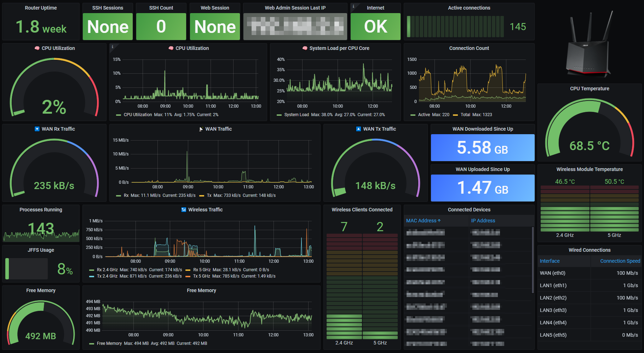The image size is (644, 353).
Task: Open the Active connections panel title menu
Action: (469, 8)
